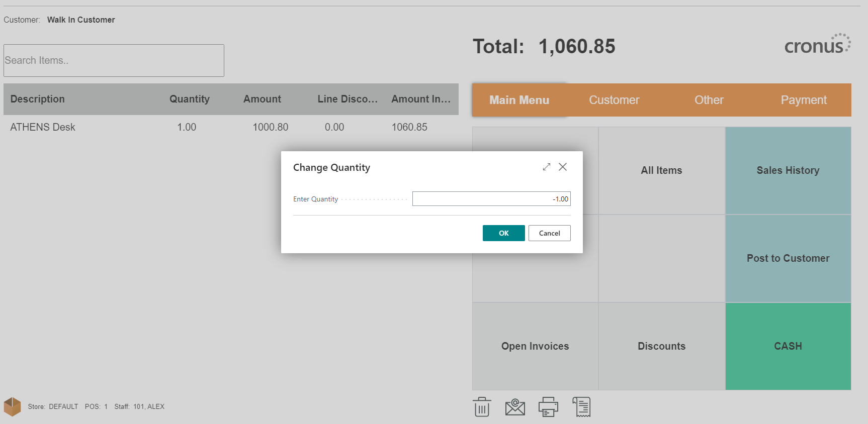The height and width of the screenshot is (424, 868).
Task: Click the trash can delete icon
Action: pyautogui.click(x=482, y=407)
